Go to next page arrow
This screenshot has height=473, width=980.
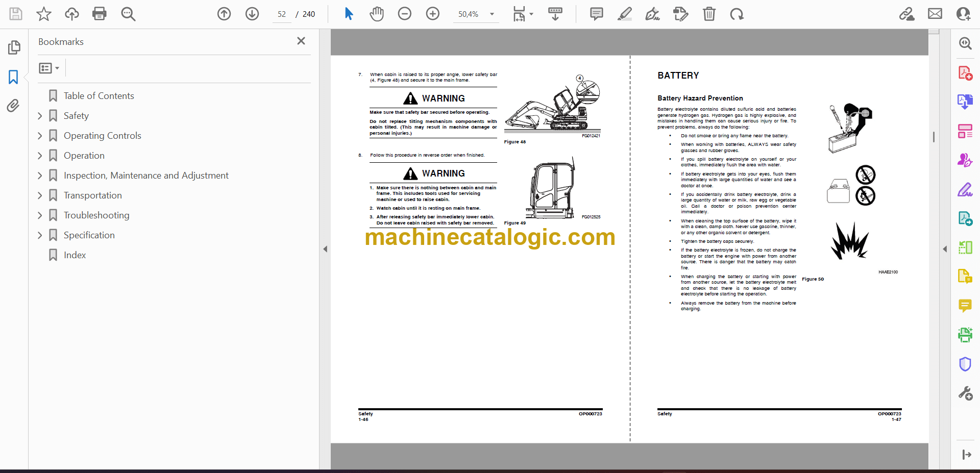pyautogui.click(x=252, y=14)
